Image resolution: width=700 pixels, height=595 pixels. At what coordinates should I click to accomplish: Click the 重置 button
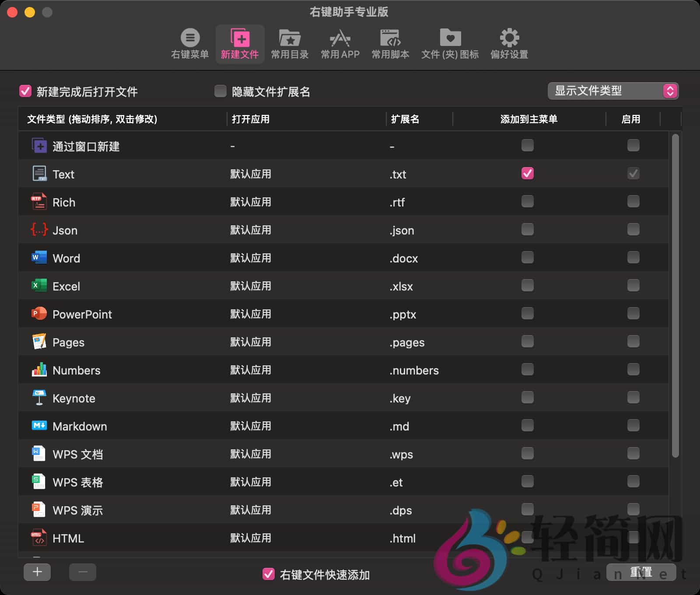pyautogui.click(x=642, y=572)
